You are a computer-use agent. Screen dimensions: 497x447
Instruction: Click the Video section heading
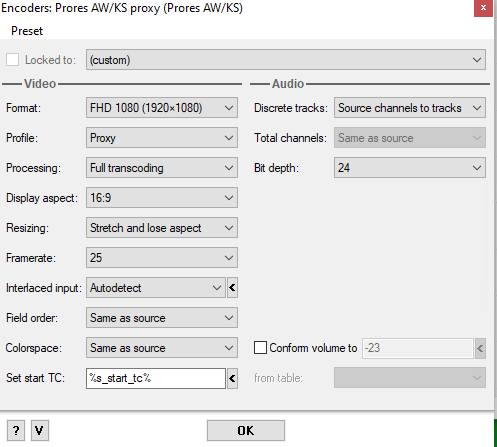[x=40, y=84]
